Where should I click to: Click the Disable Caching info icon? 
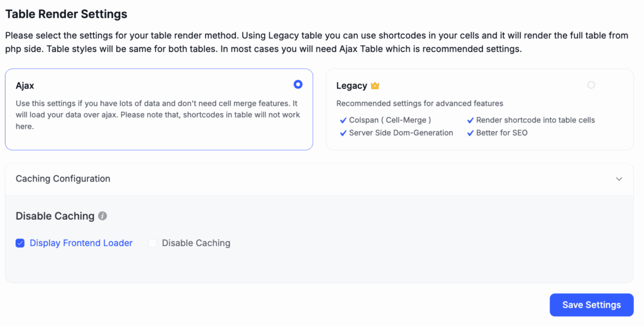coord(103,216)
